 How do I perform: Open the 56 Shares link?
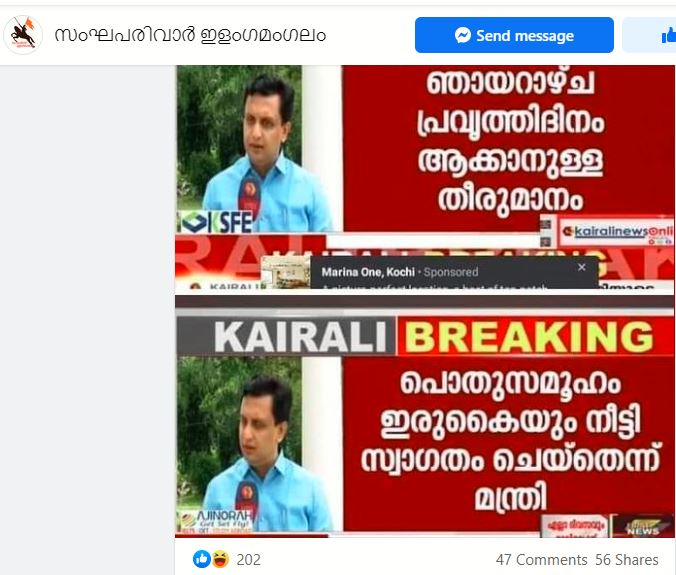click(626, 560)
